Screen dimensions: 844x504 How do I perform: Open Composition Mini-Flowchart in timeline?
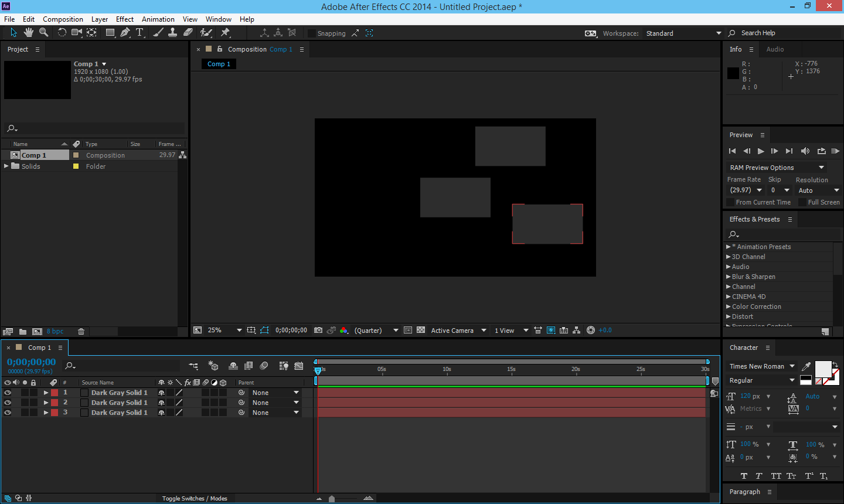click(x=193, y=366)
